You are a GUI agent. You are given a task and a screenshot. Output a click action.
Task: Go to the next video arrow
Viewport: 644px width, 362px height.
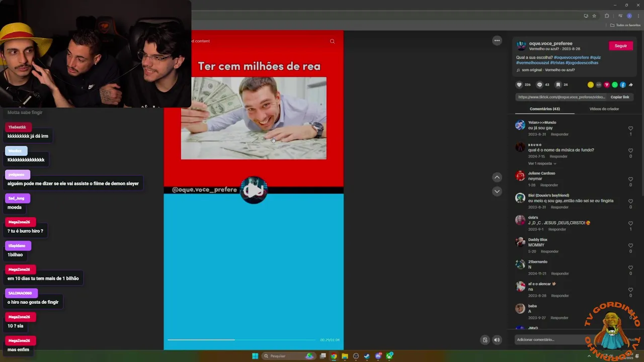click(x=497, y=191)
